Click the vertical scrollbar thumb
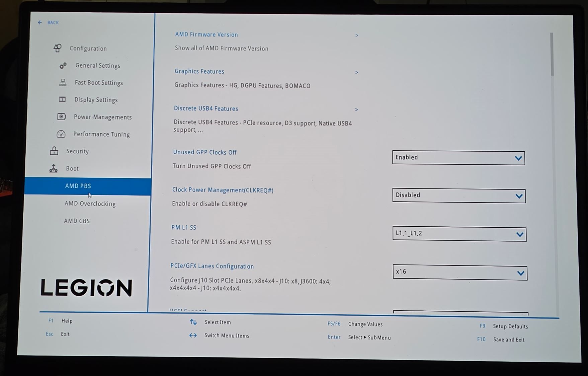588x376 pixels. pyautogui.click(x=552, y=54)
